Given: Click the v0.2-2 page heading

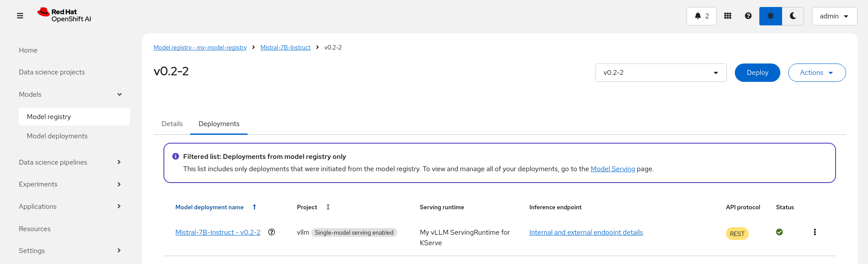Looking at the screenshot, I should tap(171, 71).
